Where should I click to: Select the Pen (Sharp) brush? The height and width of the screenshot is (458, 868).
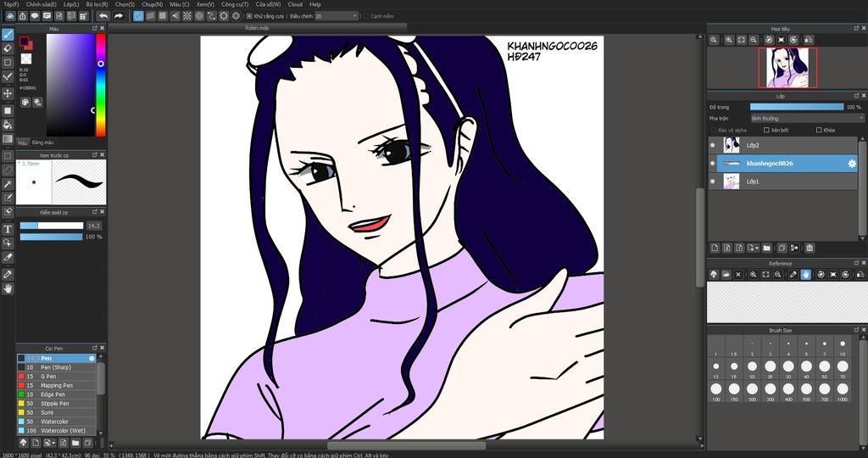coord(57,367)
